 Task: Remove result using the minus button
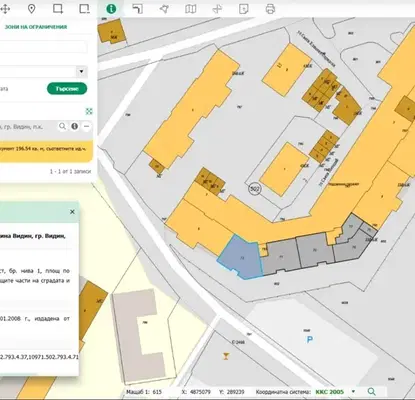pos(86,126)
